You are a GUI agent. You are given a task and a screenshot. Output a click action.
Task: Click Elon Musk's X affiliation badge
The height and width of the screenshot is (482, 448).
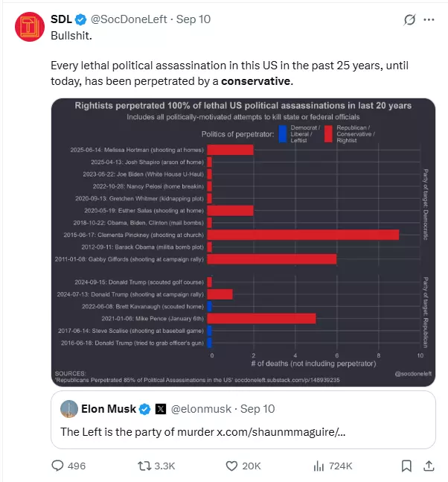click(x=161, y=409)
